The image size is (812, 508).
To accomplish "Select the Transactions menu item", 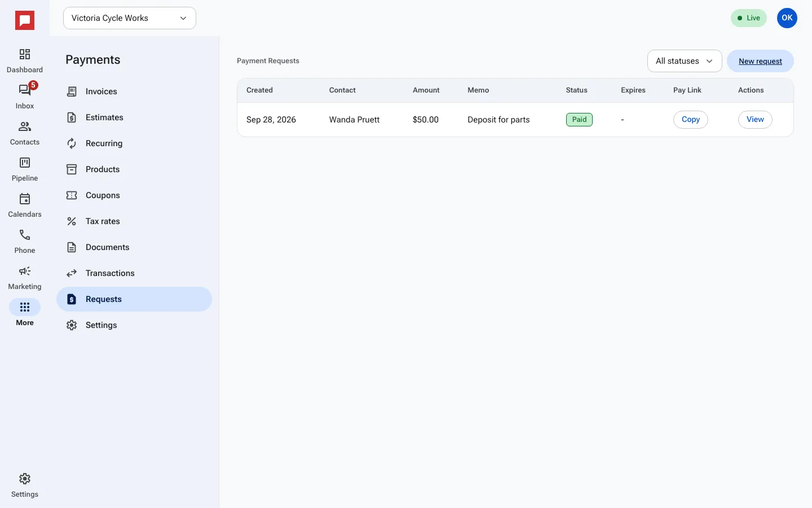I will pos(134,273).
